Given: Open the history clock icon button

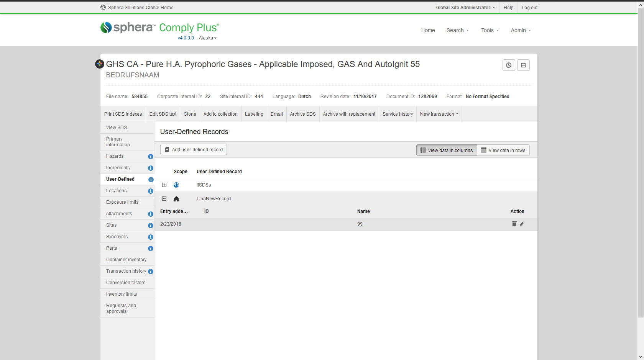Looking at the screenshot, I should [x=509, y=65].
